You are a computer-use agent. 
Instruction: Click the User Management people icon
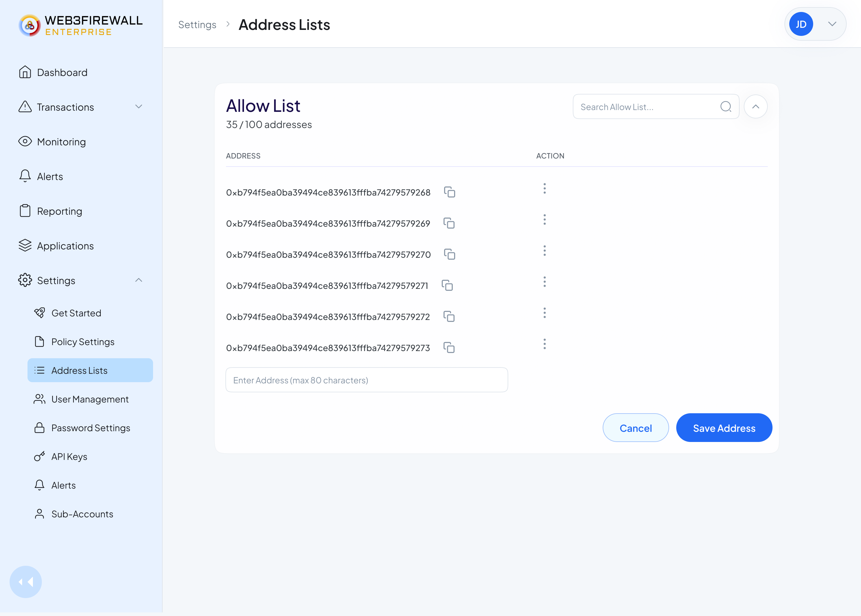39,399
